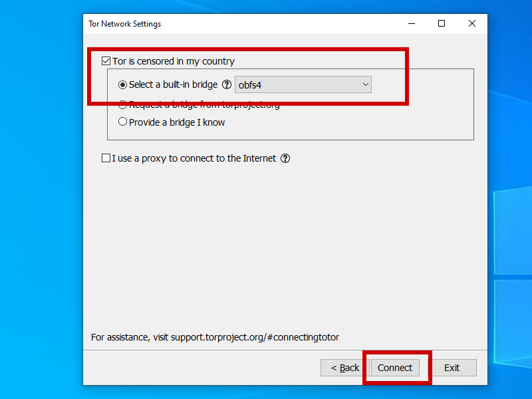
Task: Close the Tor Network Settings dialog
Action: click(x=471, y=23)
